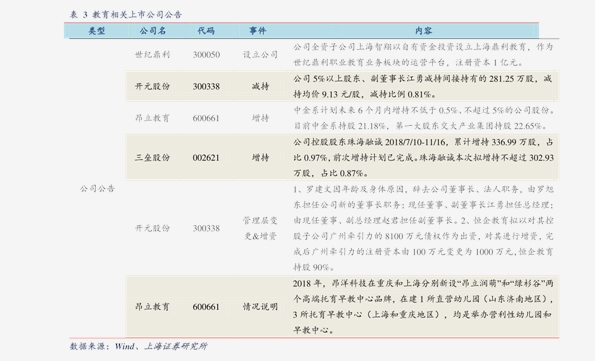Image resolution: width=595 pixels, height=361 pixels.
Task: Click the 公司公告 type cell
Action: click(x=97, y=189)
